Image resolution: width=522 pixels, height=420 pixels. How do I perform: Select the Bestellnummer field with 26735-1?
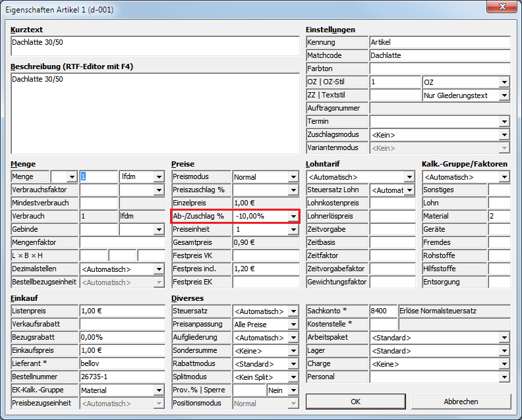(122, 377)
